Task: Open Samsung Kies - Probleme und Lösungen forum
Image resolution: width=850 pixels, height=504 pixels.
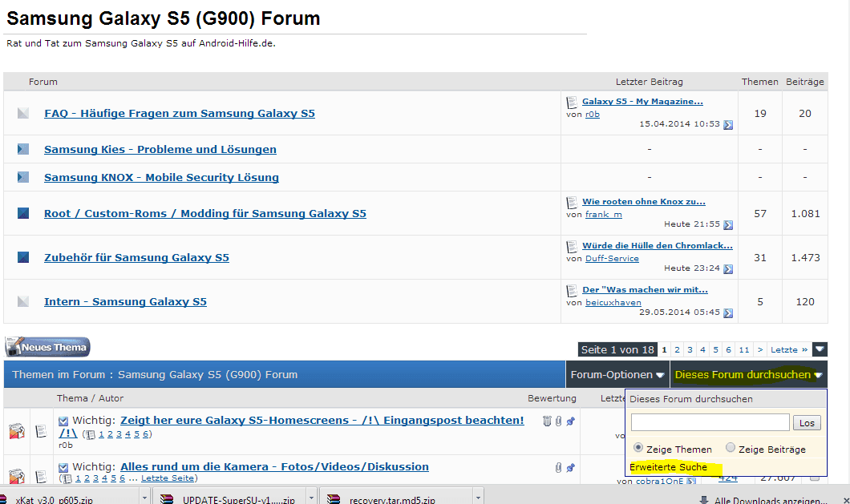Action: tap(160, 149)
